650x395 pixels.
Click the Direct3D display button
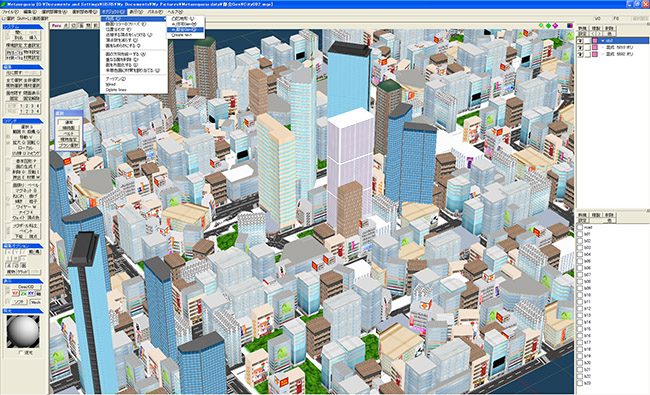point(26,287)
